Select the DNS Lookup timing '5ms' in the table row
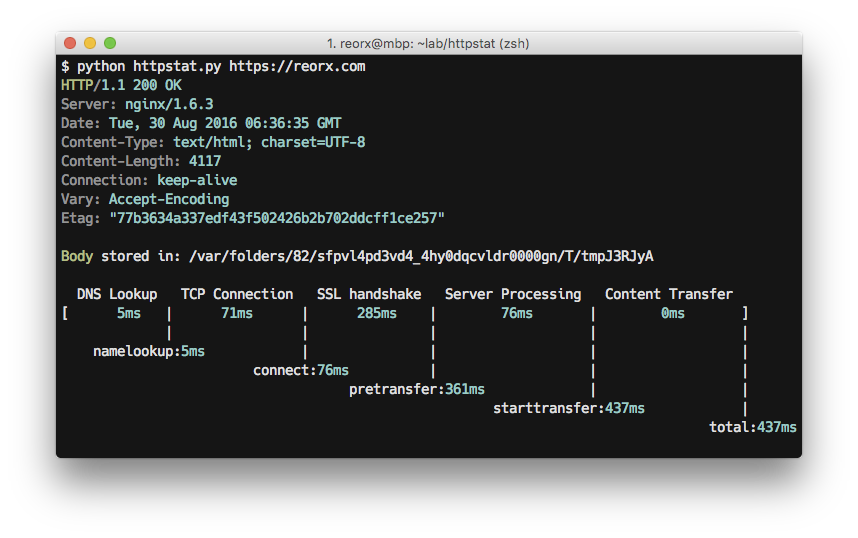858x538 pixels. click(x=129, y=313)
